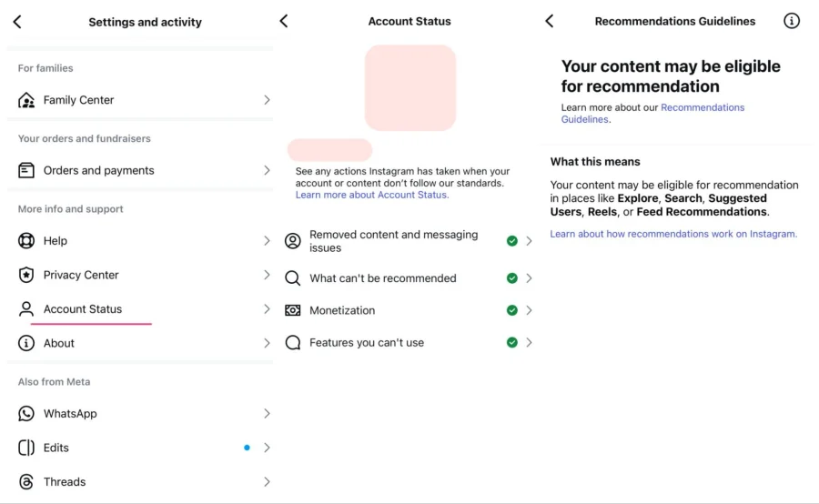819x504 pixels.
Task: Open Learn more about Account Status link
Action: [371, 195]
